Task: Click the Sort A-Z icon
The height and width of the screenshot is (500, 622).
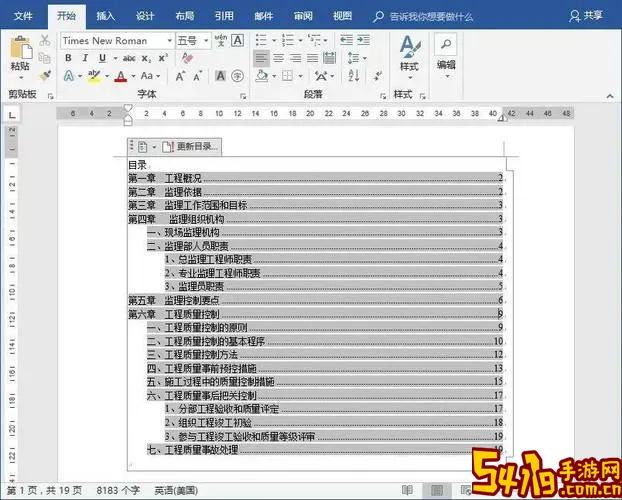Action: click(x=354, y=75)
